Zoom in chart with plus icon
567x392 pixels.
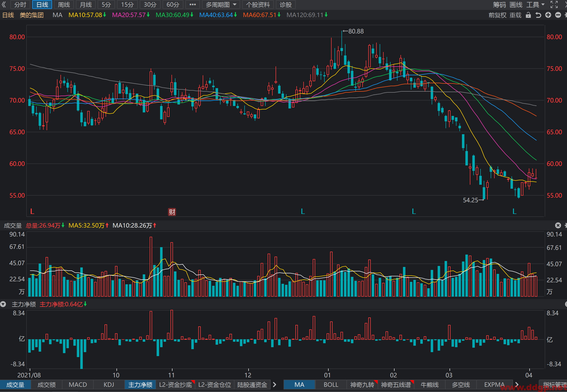(548, 15)
